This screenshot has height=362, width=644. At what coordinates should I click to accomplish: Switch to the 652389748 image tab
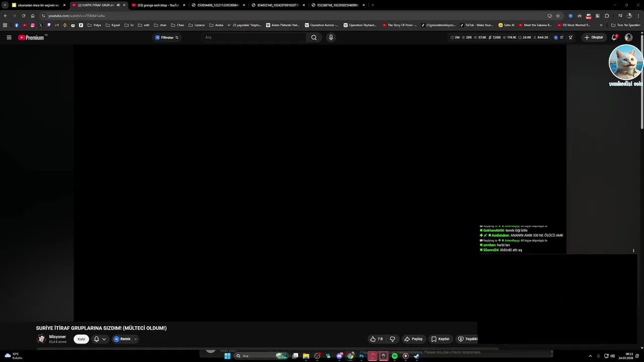[338, 5]
